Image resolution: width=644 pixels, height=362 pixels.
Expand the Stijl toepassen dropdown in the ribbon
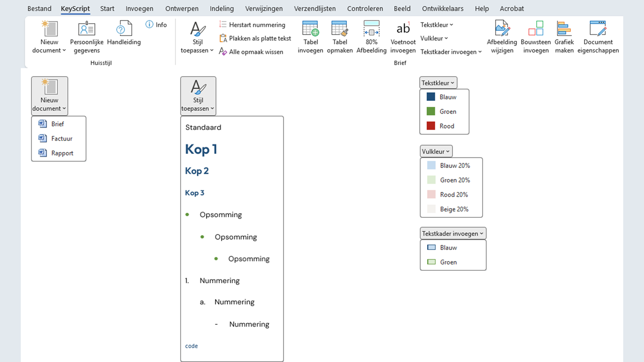197,37
